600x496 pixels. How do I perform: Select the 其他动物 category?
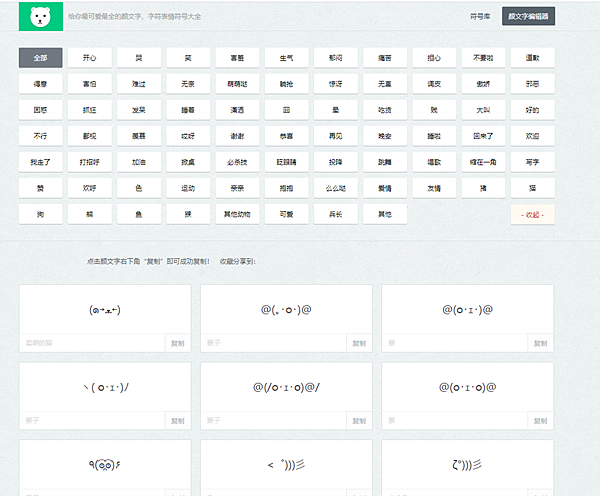(x=237, y=214)
